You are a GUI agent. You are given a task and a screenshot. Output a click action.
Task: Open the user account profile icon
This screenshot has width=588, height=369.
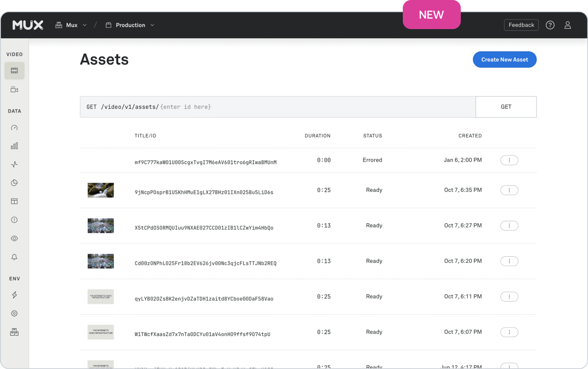[567, 25]
